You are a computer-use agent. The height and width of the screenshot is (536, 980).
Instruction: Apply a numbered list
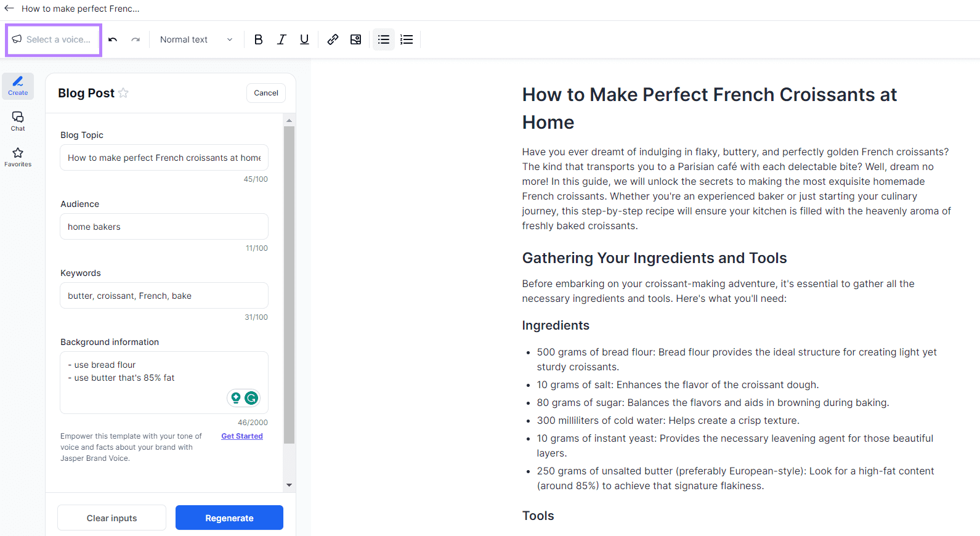click(x=407, y=39)
